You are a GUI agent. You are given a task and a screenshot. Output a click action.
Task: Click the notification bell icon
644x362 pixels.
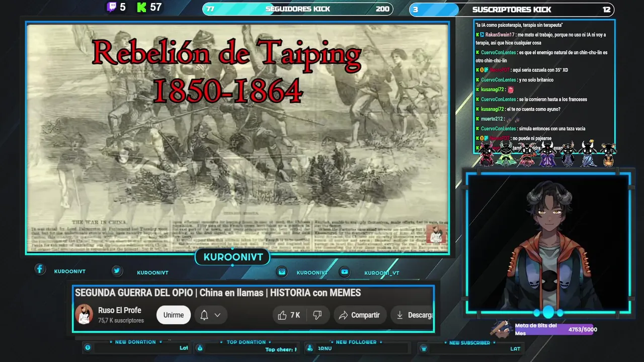point(204,315)
